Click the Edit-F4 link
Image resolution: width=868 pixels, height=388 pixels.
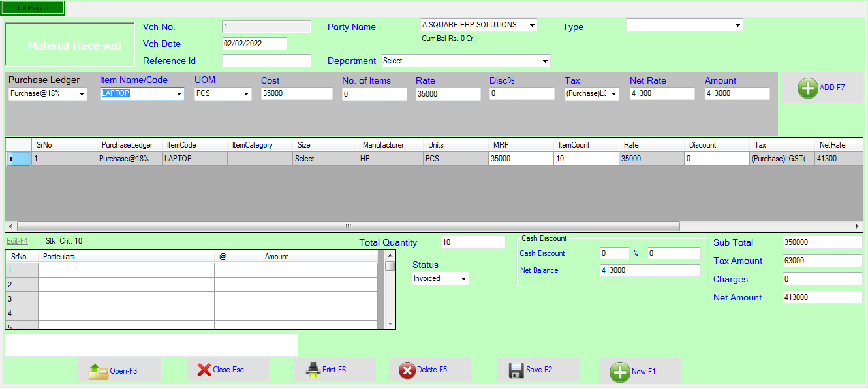point(17,241)
